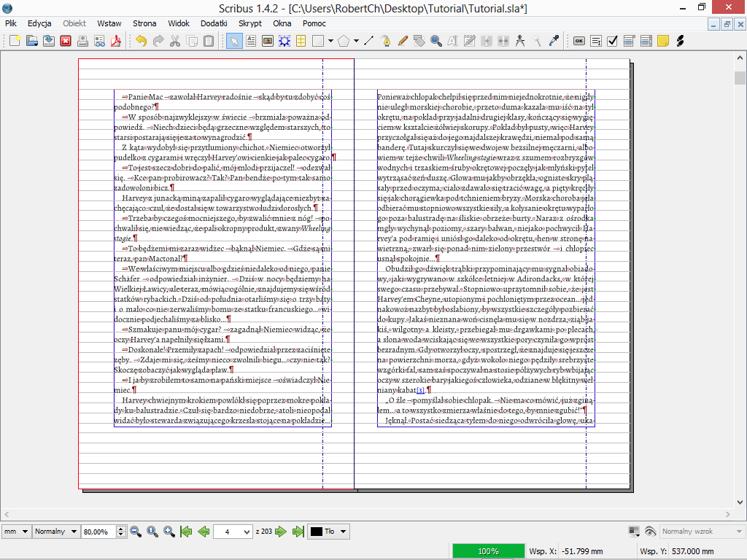Go to the next page arrow
The width and height of the screenshot is (747, 560).
(x=282, y=532)
